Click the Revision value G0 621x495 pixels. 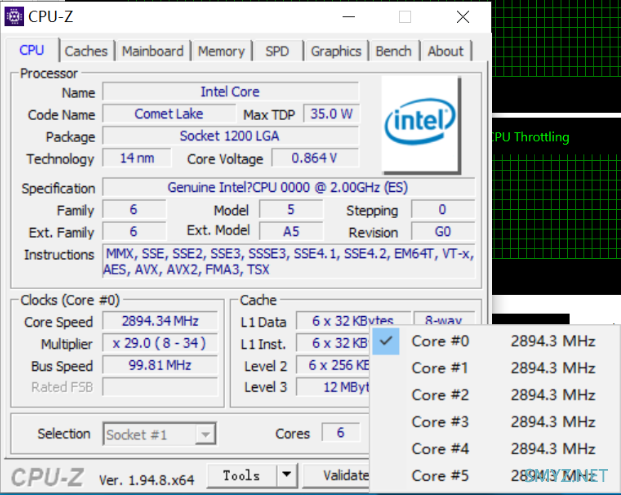tap(443, 231)
